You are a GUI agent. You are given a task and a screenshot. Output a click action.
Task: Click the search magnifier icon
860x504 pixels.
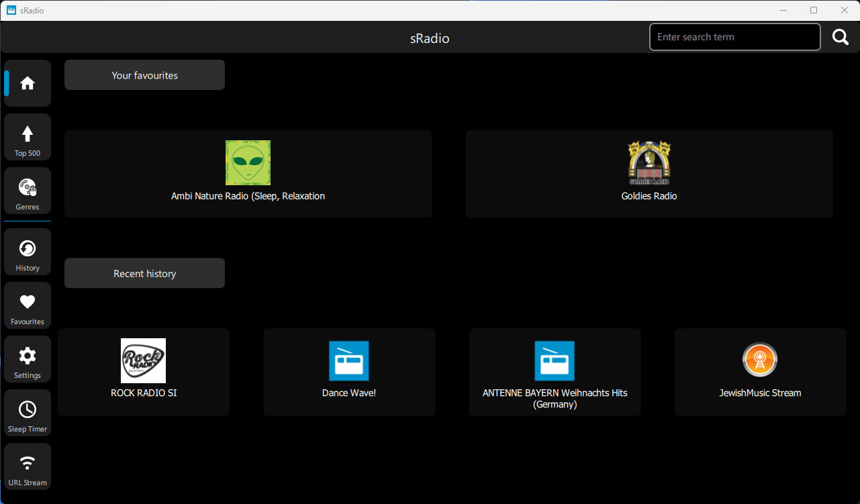coord(841,37)
